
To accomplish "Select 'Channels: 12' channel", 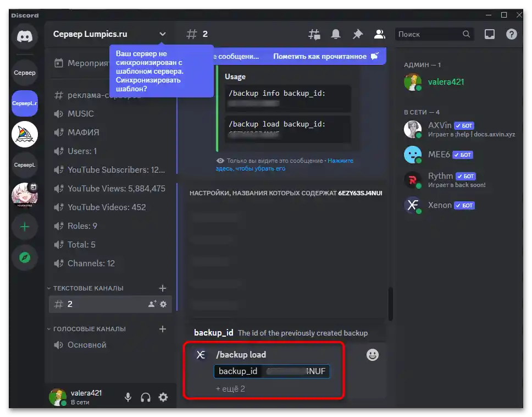I will pos(110,263).
